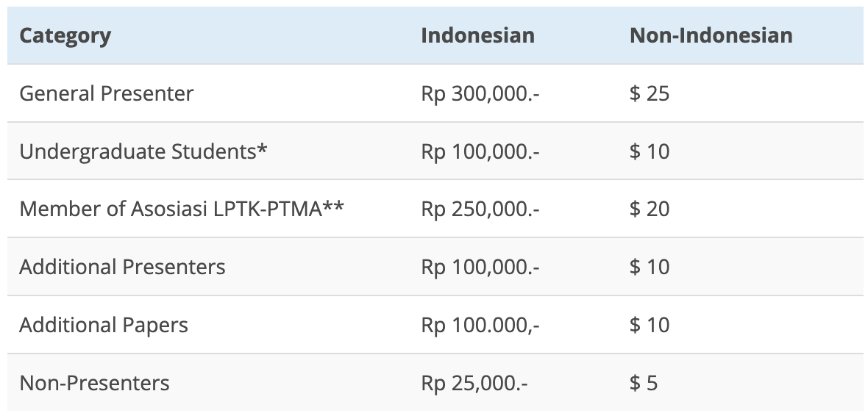Click the Non-Indonesian column header

tap(711, 36)
